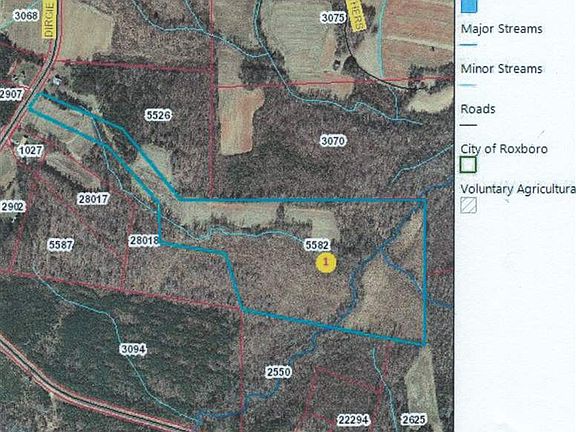Image resolution: width=576 pixels, height=432 pixels.
Task: Click the blue legend swatch at top
Action: coord(469,6)
